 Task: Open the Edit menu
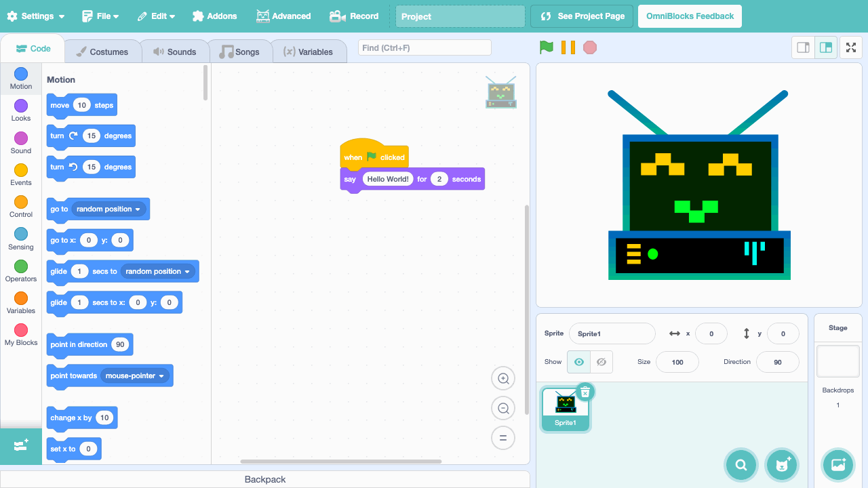(x=156, y=16)
